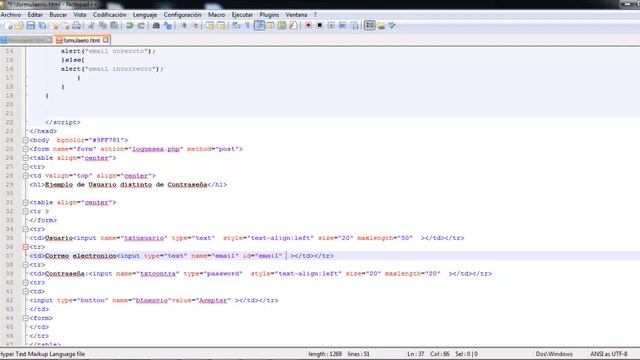
Task: Synchronize horizontal scrolling icon
Action: pyautogui.click(x=221, y=26)
